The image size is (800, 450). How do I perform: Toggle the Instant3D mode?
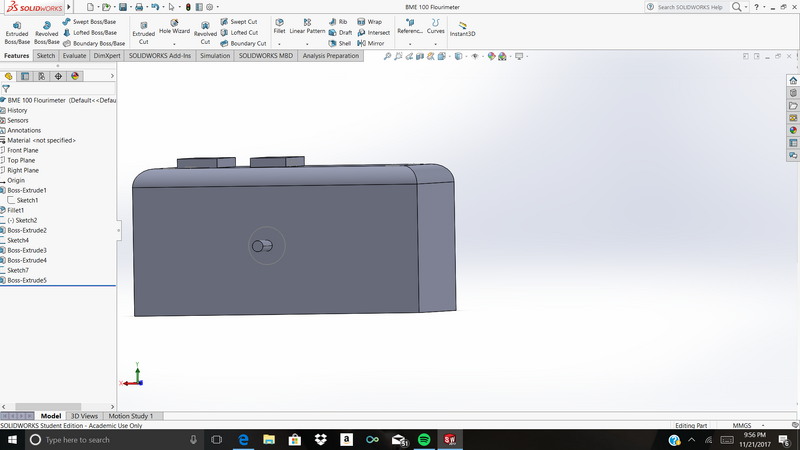click(462, 29)
